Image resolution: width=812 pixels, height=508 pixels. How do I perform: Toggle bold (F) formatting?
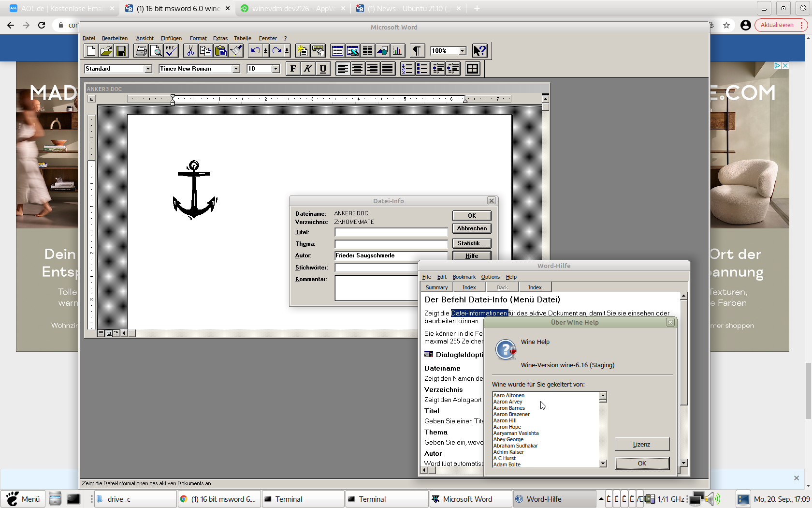tap(293, 69)
